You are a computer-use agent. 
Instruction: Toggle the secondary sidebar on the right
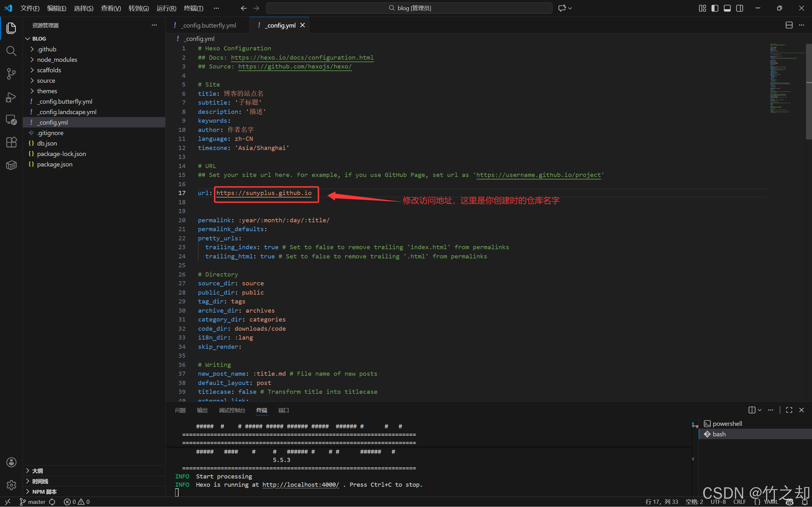(x=740, y=8)
